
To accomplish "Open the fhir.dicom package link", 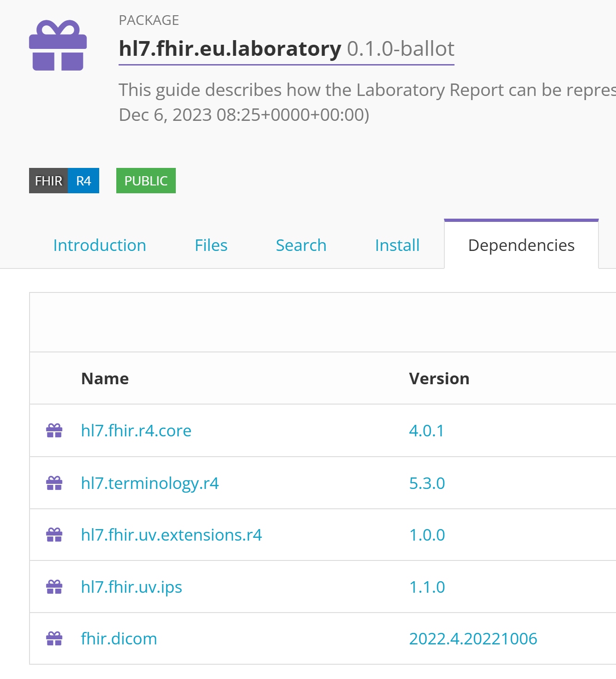I will pyautogui.click(x=119, y=639).
